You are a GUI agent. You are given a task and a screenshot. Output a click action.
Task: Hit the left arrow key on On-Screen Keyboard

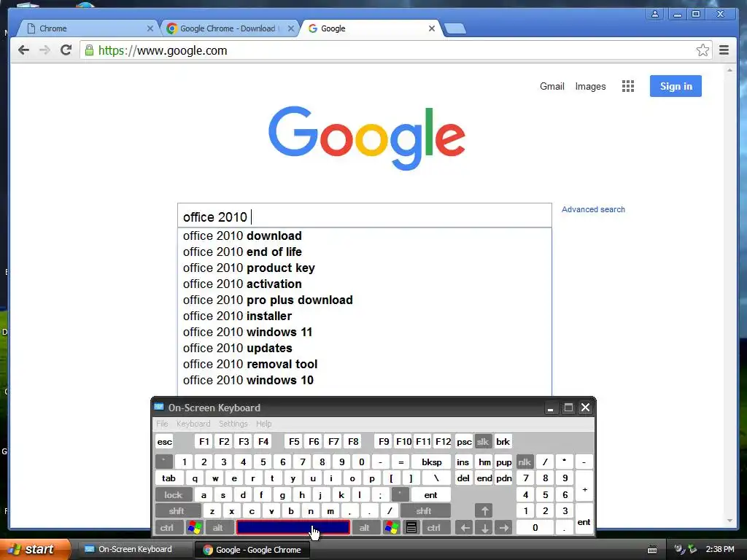click(465, 528)
